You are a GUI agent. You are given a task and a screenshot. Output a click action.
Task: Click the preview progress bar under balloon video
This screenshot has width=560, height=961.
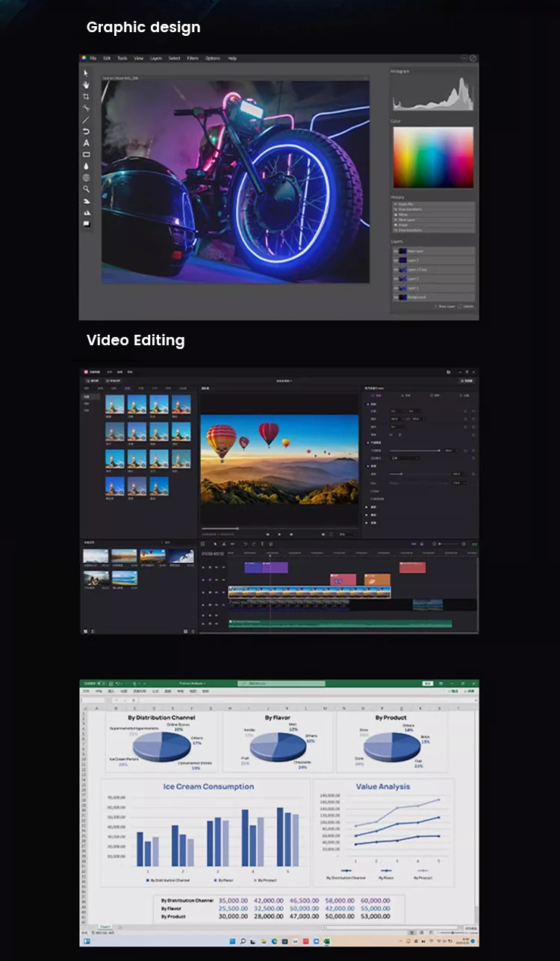point(280,528)
